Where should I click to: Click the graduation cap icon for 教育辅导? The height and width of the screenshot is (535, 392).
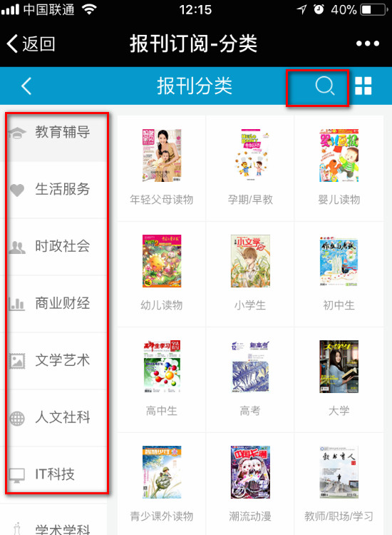17,133
